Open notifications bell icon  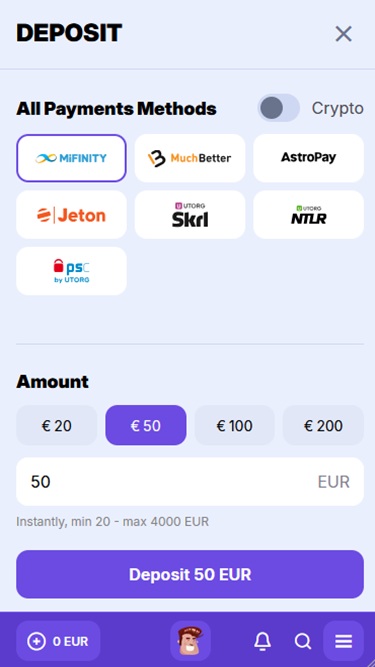262,641
